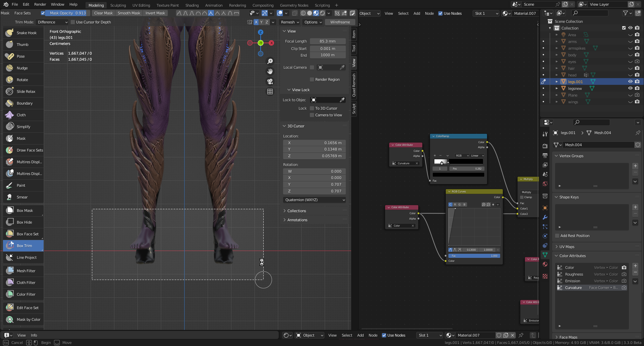Open the Mesh Filter tool
The height and width of the screenshot is (346, 644).
click(x=23, y=271)
